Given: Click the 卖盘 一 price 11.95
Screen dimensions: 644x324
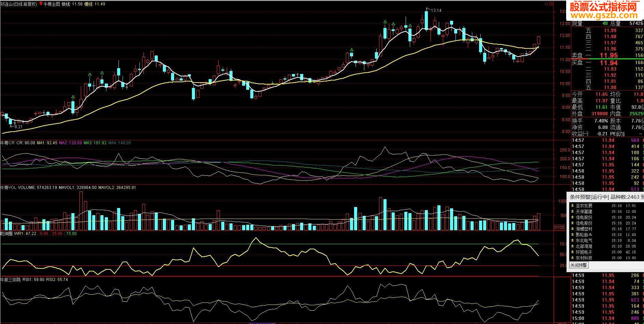Looking at the screenshot, I should coord(609,55).
